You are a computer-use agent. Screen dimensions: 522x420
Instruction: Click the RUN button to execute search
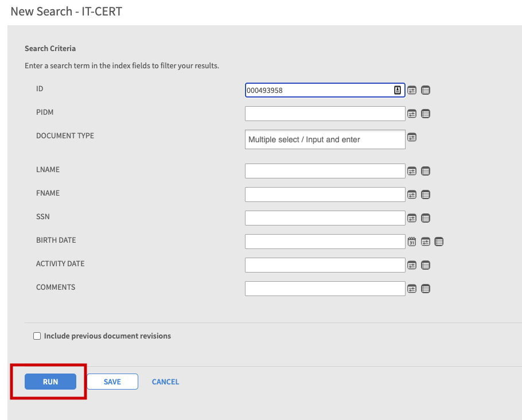pyautogui.click(x=50, y=381)
